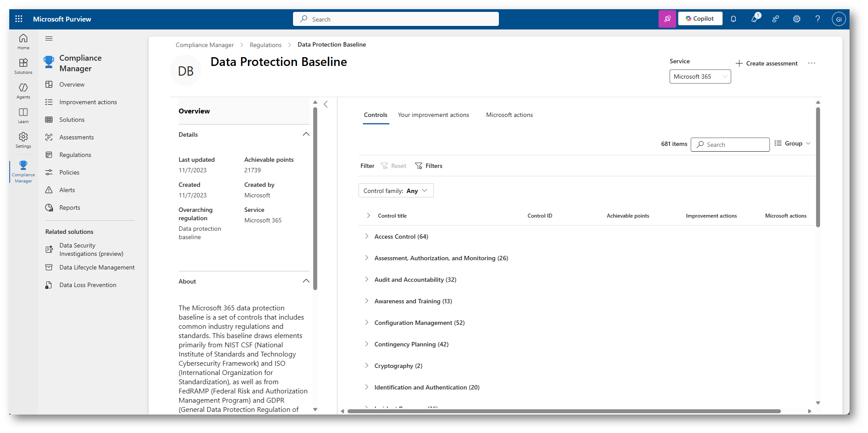This screenshot has width=868, height=433.
Task: Open the Learn icon in left rail
Action: click(23, 115)
